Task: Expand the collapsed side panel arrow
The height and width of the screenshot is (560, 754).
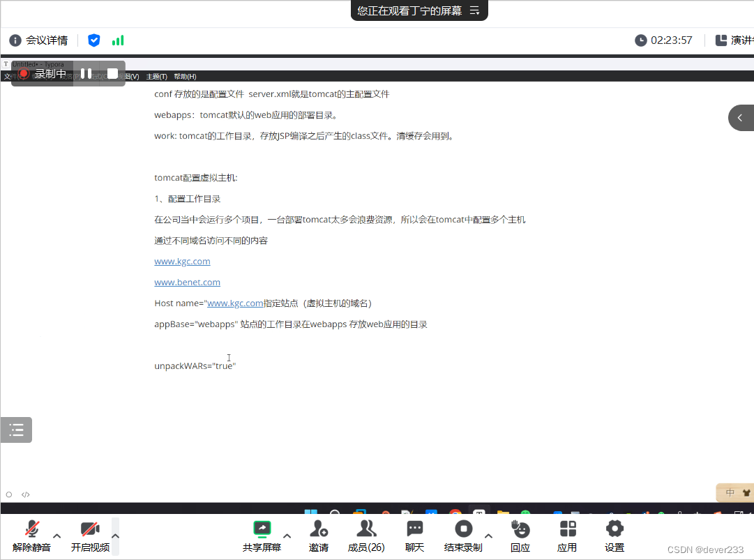Action: point(740,118)
